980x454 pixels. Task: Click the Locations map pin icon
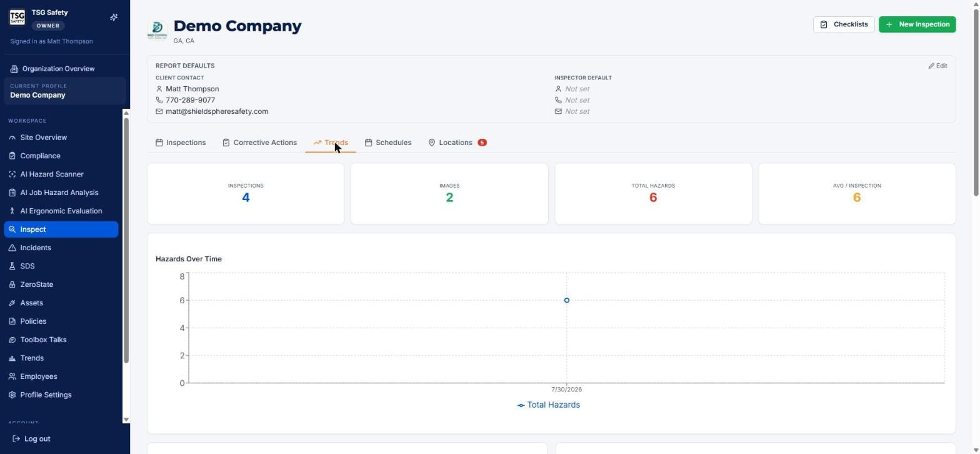[x=431, y=143]
